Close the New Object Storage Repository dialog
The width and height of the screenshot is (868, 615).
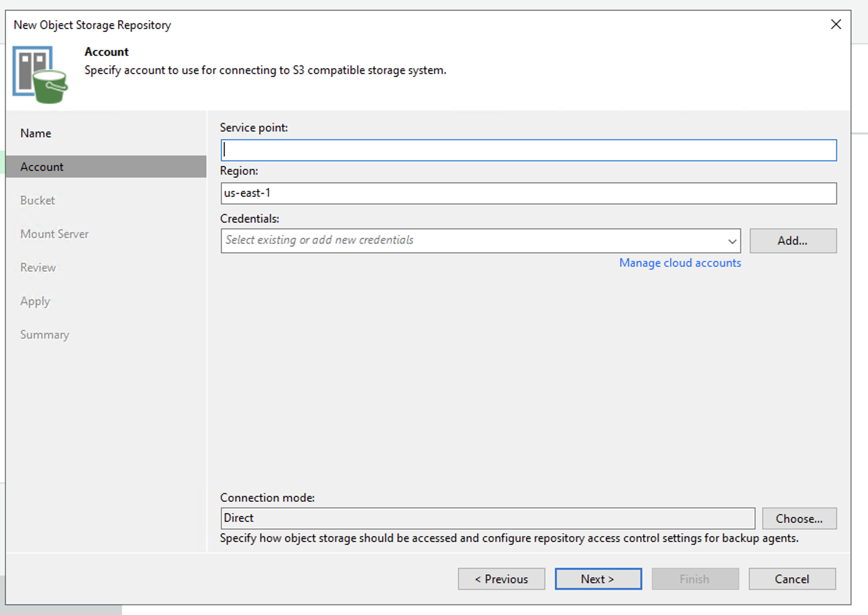(836, 24)
